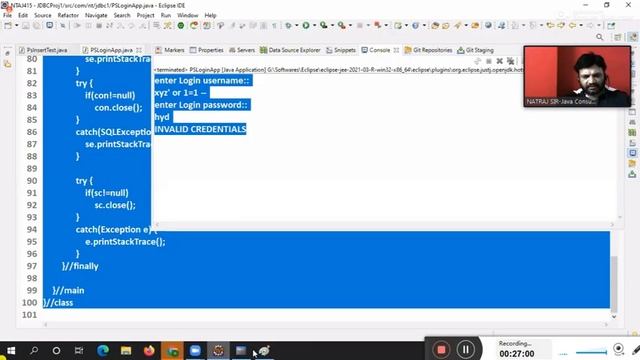640x360 pixels.
Task: Click the editor vertical scrollbar thumb
Action: (x=614, y=284)
